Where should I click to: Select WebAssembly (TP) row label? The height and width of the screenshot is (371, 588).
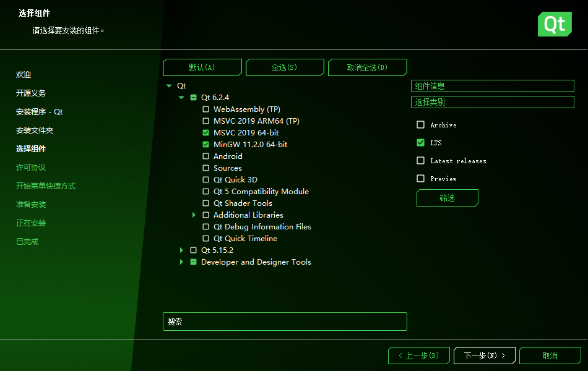[247, 109]
